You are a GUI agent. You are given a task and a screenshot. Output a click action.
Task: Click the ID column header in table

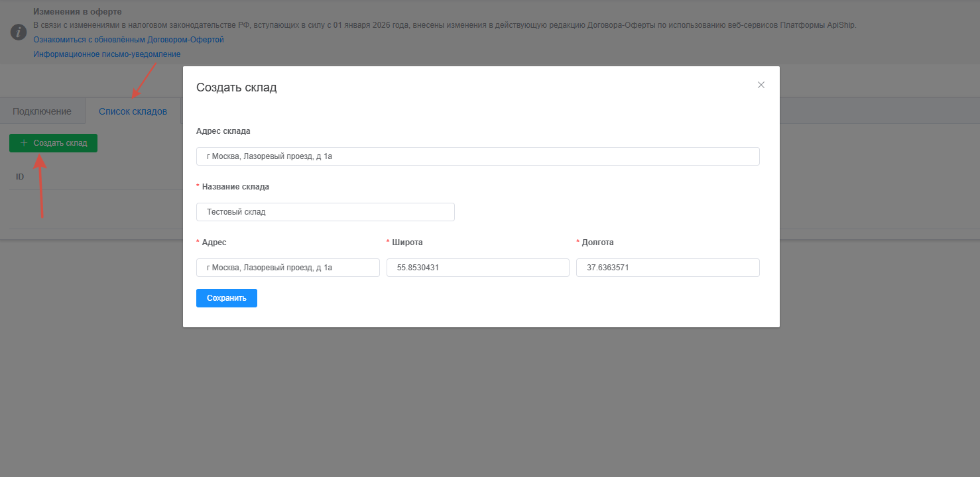tap(20, 177)
